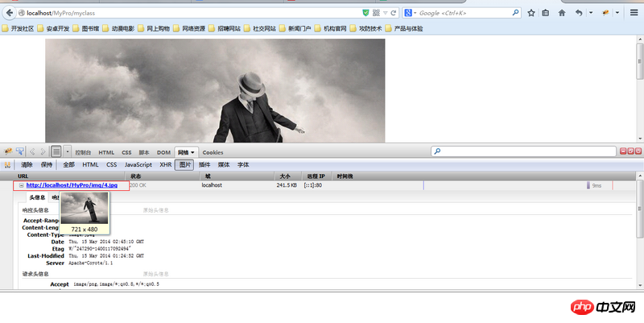Filter network requests by JavaScript
The image size is (644, 323).
coord(138,165)
